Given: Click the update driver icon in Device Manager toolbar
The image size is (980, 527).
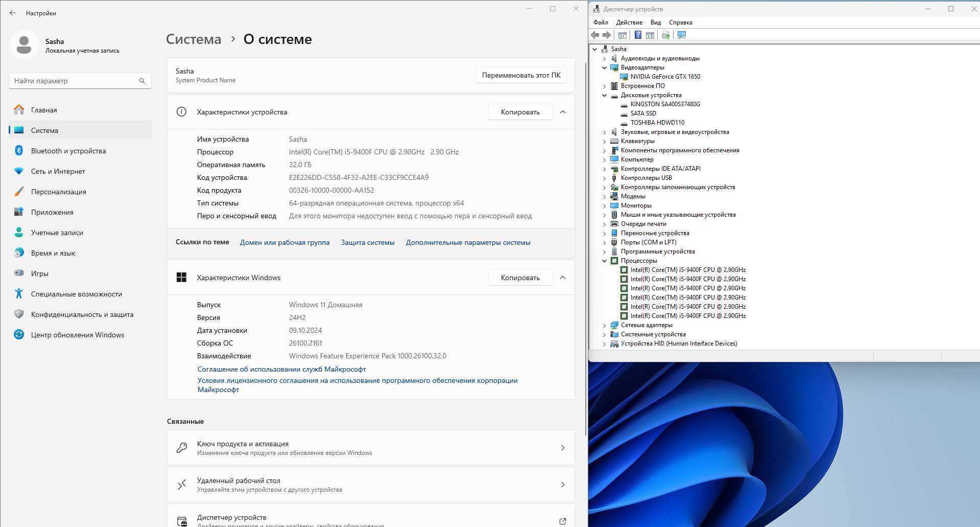Looking at the screenshot, I should [x=665, y=35].
